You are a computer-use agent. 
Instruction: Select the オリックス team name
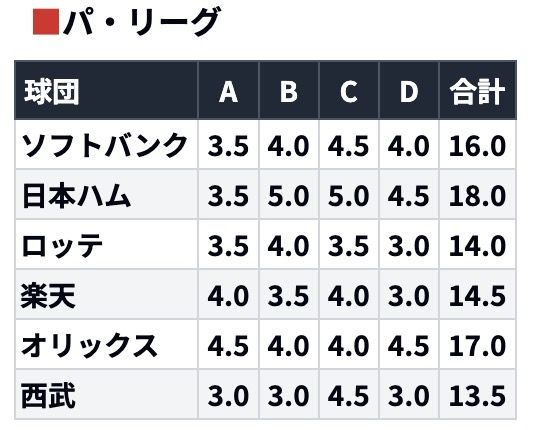click(90, 346)
